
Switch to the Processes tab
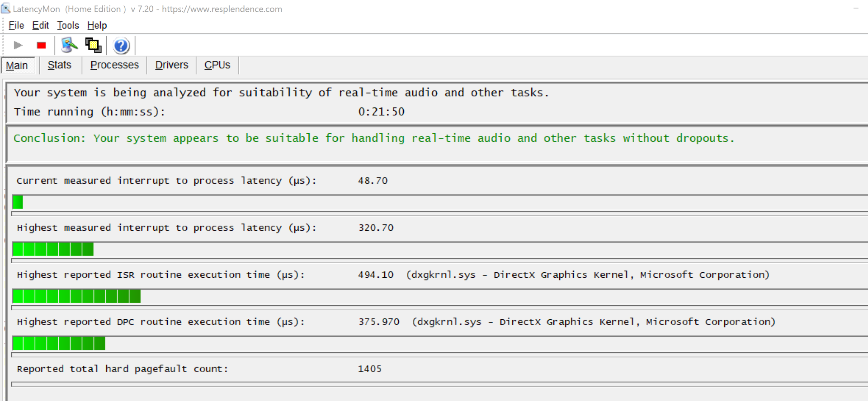pyautogui.click(x=114, y=65)
